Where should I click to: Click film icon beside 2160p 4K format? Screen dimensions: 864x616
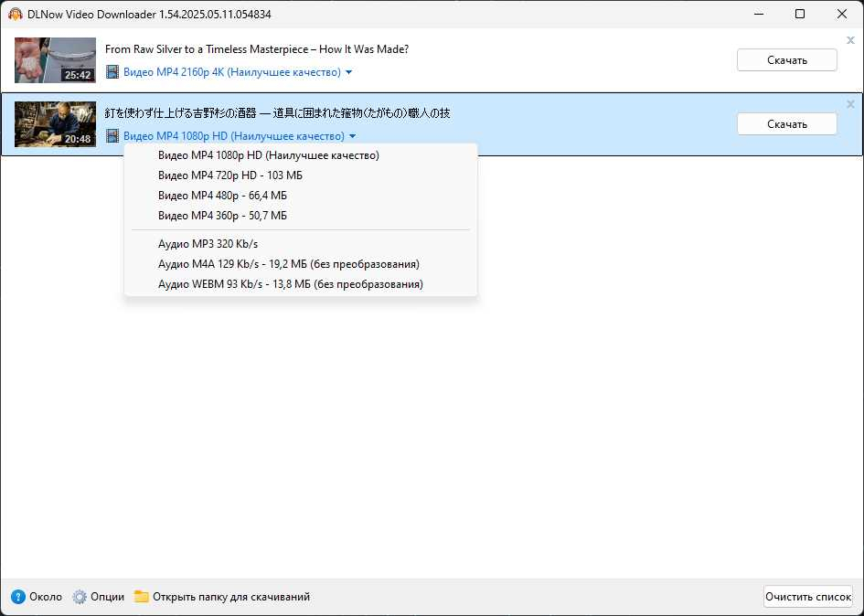tap(112, 72)
